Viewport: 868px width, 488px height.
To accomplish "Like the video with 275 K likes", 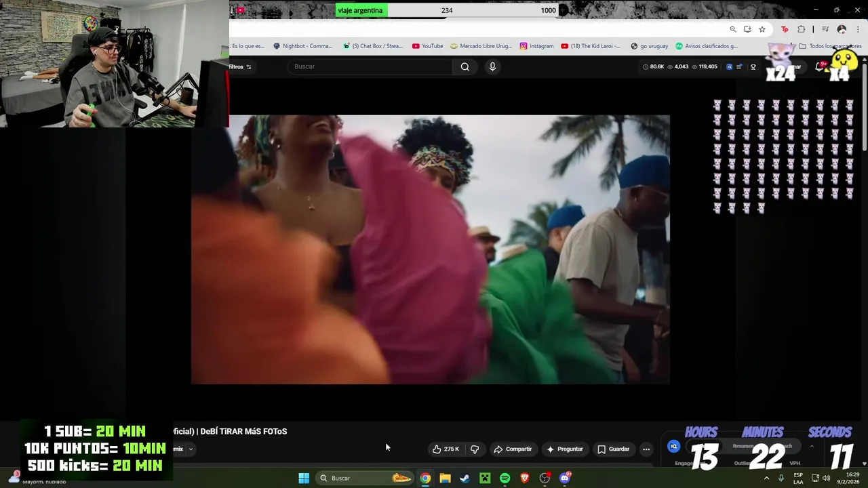I will (446, 449).
